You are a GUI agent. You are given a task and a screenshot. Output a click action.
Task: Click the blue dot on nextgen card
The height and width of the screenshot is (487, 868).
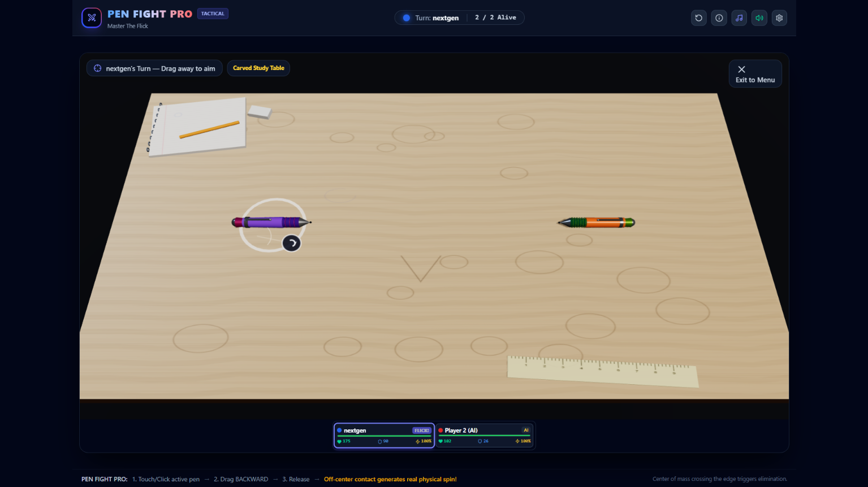tap(339, 431)
